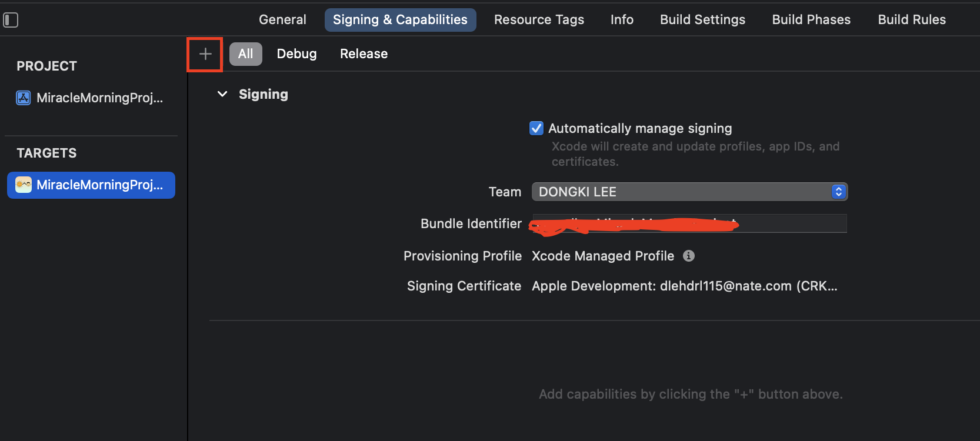The height and width of the screenshot is (441, 980).
Task: Toggle the project sidebar panel icon
Action: coord(11,20)
